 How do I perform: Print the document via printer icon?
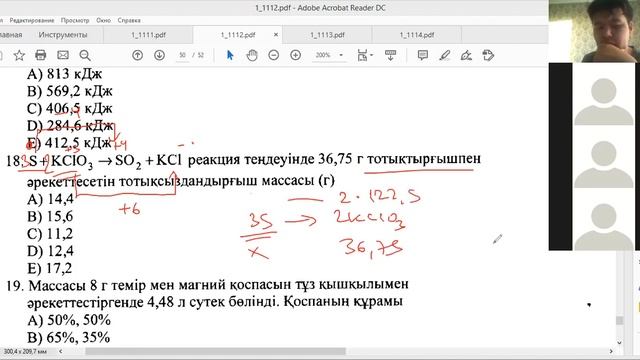(41, 55)
